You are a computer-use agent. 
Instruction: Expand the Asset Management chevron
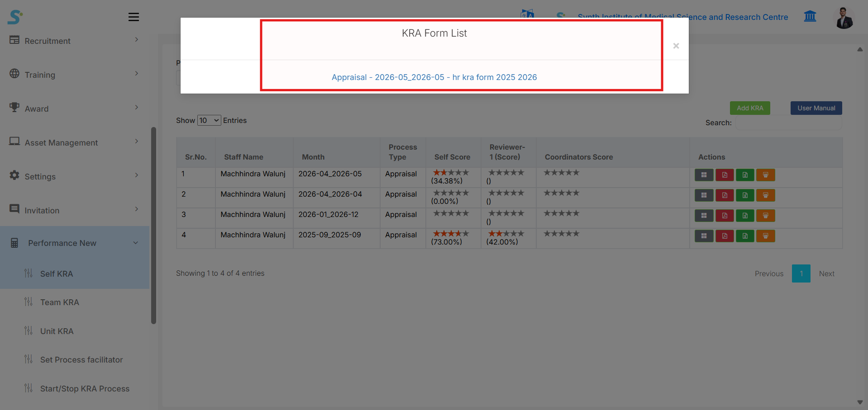(137, 141)
